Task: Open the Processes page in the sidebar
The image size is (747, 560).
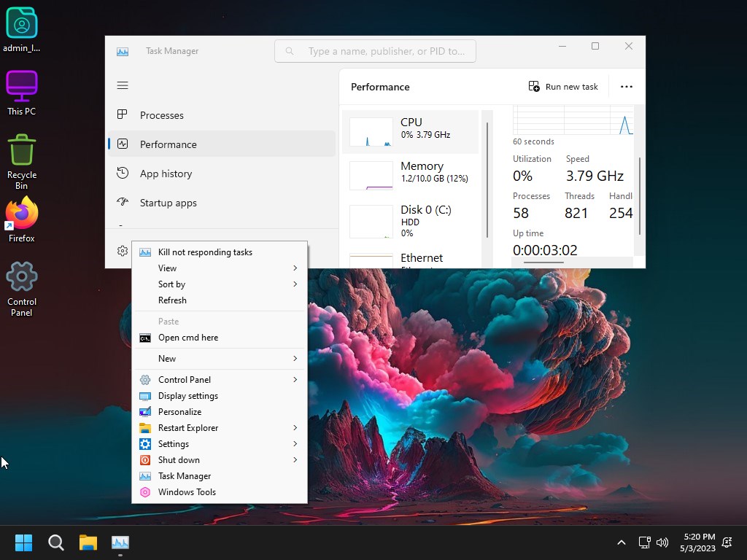Action: (x=162, y=115)
